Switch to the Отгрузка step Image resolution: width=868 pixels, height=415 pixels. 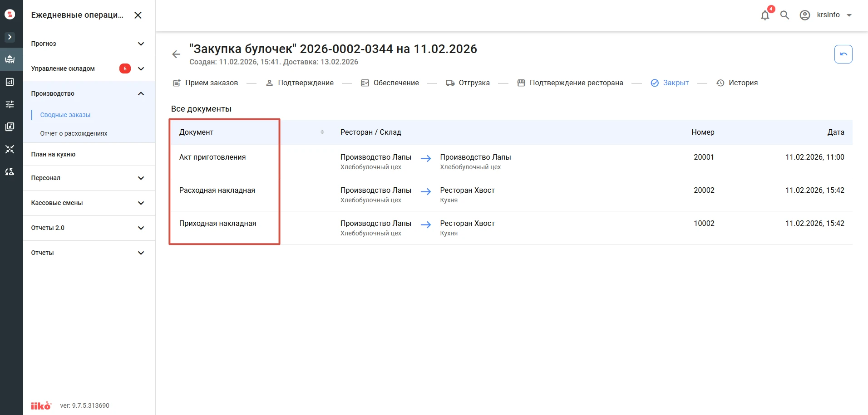(468, 83)
